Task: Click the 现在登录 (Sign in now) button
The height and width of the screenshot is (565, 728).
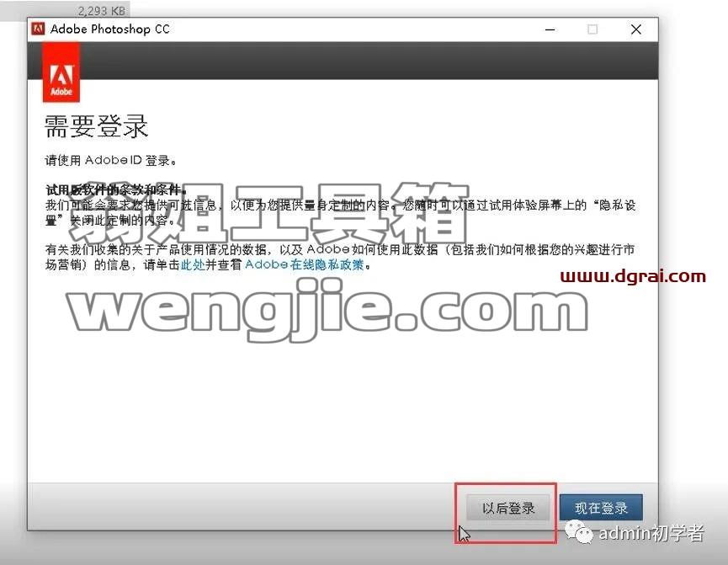Action: coord(601,508)
